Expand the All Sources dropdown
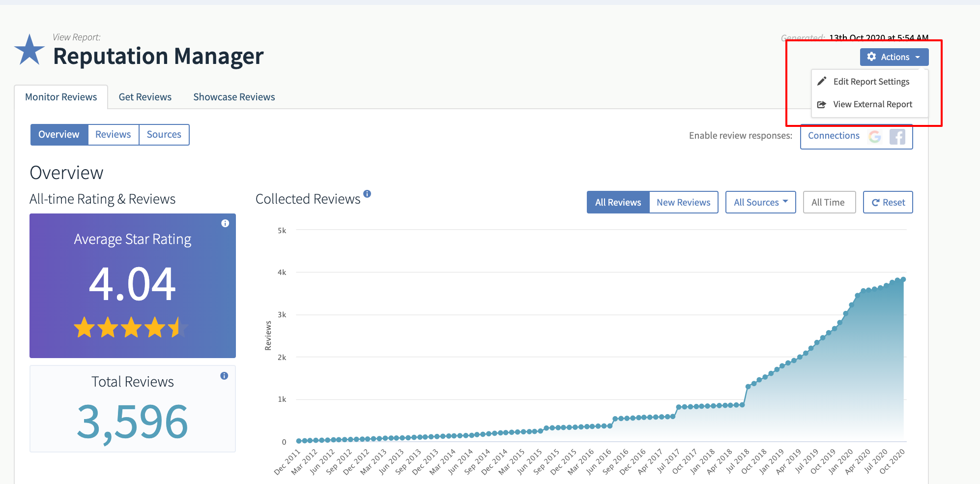980x484 pixels. pyautogui.click(x=760, y=202)
